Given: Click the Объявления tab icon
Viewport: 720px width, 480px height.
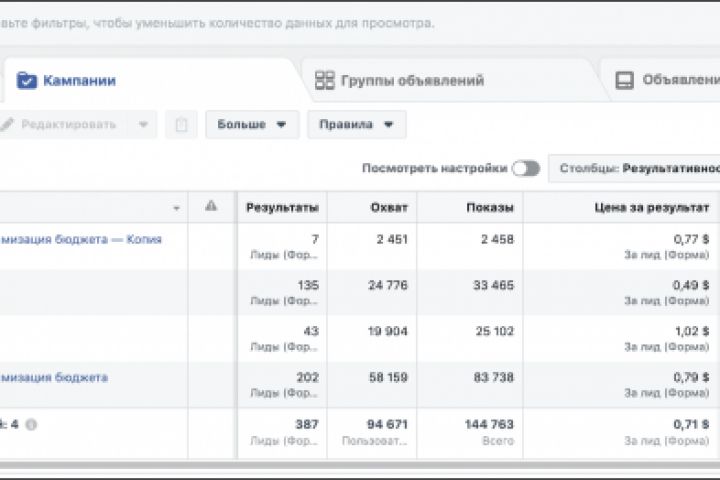Looking at the screenshot, I should (624, 81).
